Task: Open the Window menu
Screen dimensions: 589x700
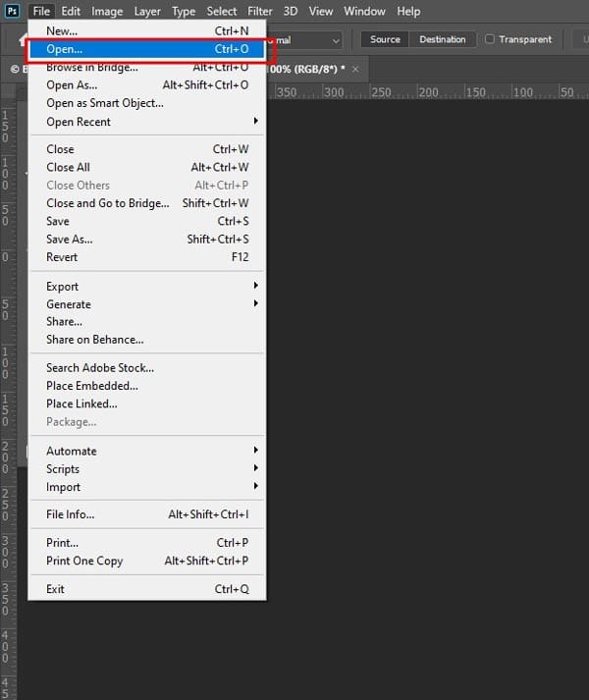Action: 364,11
